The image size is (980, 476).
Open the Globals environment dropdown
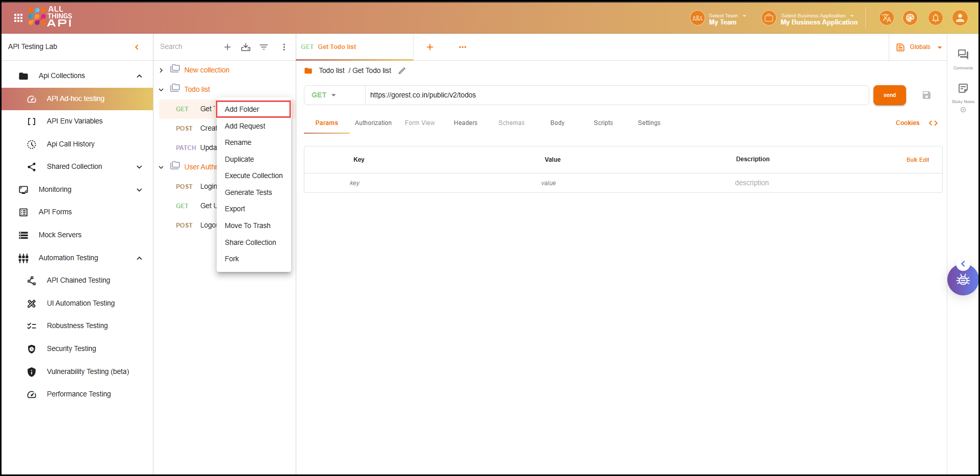tap(919, 47)
